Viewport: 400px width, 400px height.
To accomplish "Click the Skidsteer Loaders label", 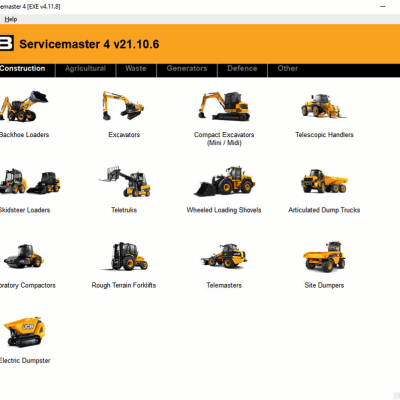I will [x=25, y=210].
